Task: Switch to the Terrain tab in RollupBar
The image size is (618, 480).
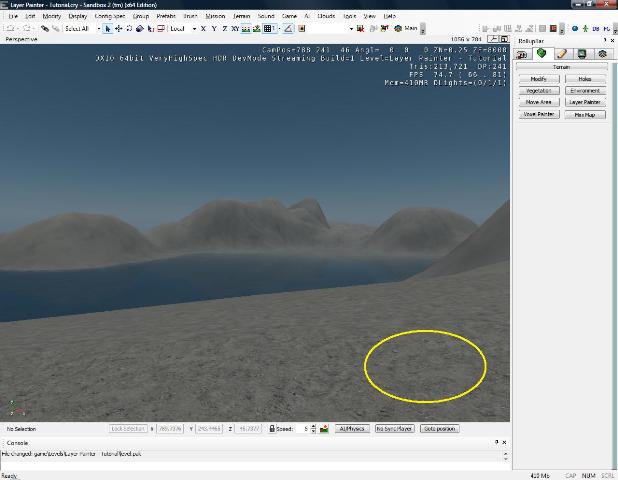Action: [542, 53]
